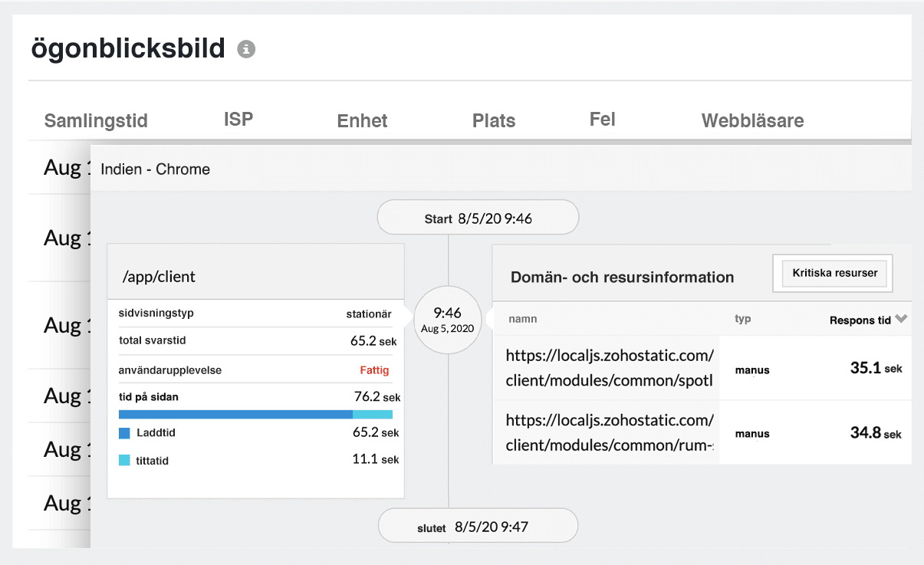Viewport: 924px width, 565px height.
Task: Click the Enhet column header
Action: [x=361, y=120]
